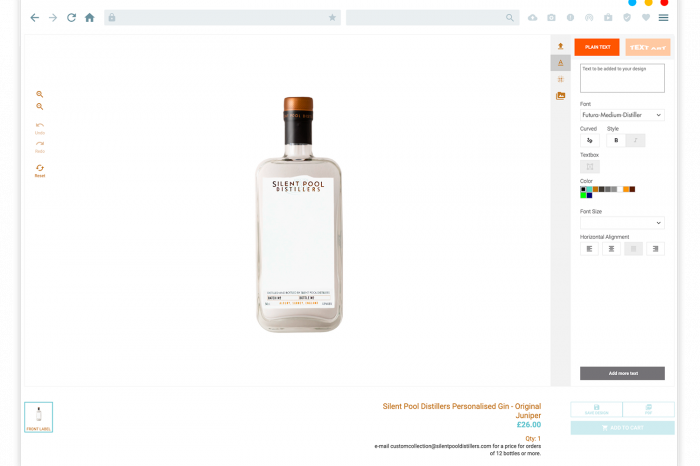Go forward with the browser forward arrow
The width and height of the screenshot is (700, 466).
53,18
